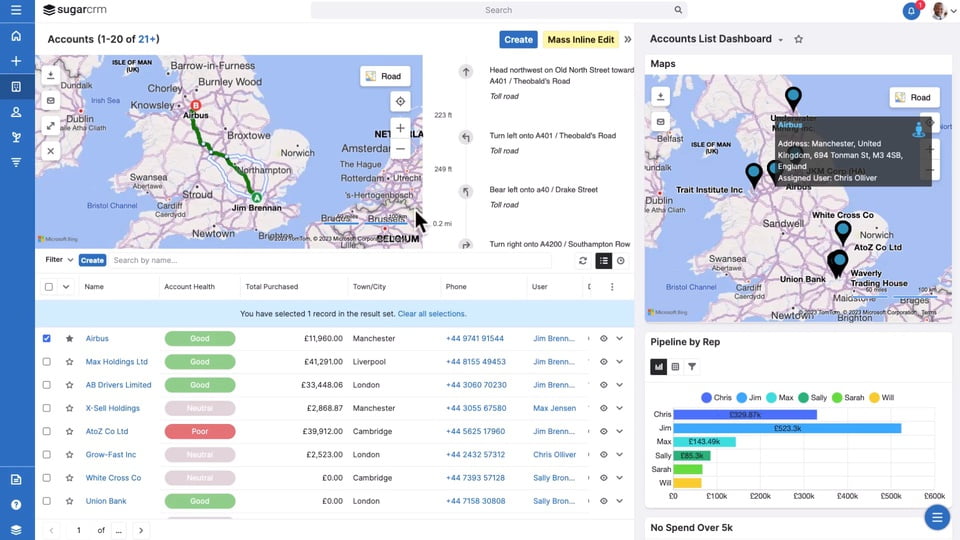Call Airbus phone +44 9741 91544
The width and height of the screenshot is (960, 540).
474,339
